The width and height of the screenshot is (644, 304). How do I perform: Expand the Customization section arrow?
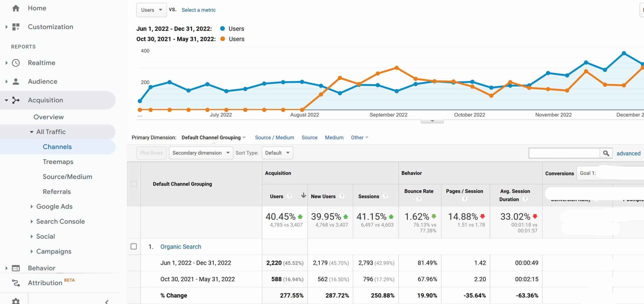pyautogui.click(x=7, y=27)
